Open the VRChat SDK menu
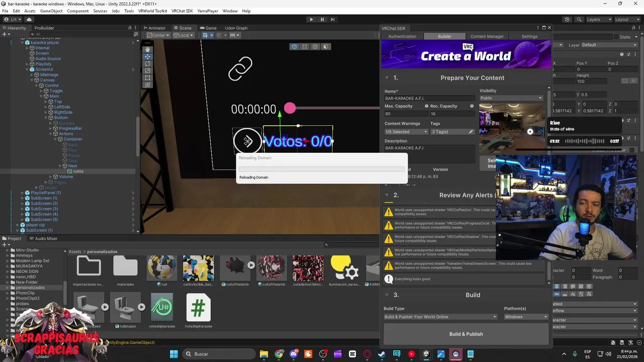The image size is (644, 362). click(x=182, y=11)
